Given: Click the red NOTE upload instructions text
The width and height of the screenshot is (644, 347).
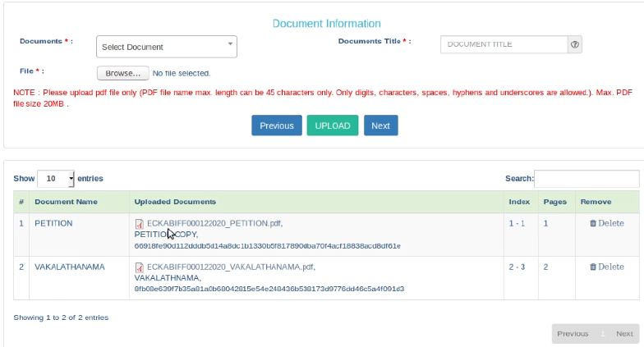Looking at the screenshot, I should click(x=323, y=98).
